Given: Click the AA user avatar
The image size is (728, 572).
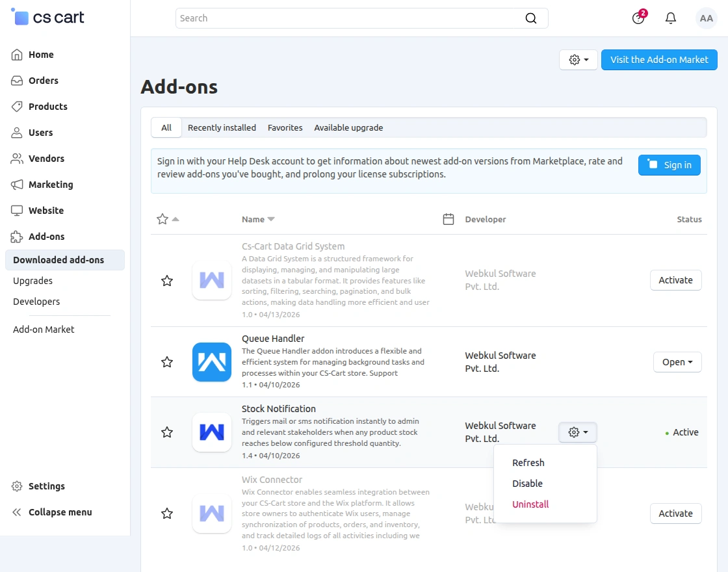Looking at the screenshot, I should (707, 18).
